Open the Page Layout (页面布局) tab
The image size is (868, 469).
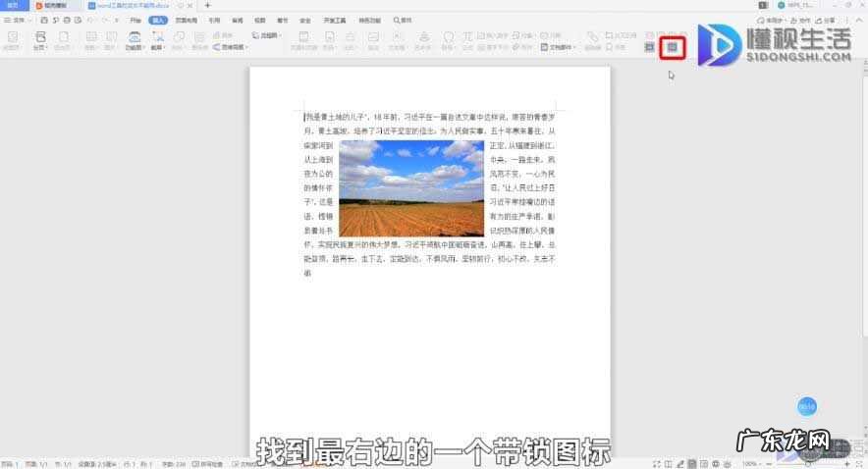(x=186, y=20)
